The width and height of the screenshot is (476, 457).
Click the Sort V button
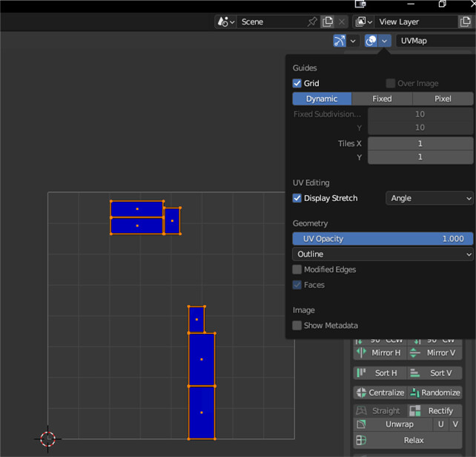[434, 373]
